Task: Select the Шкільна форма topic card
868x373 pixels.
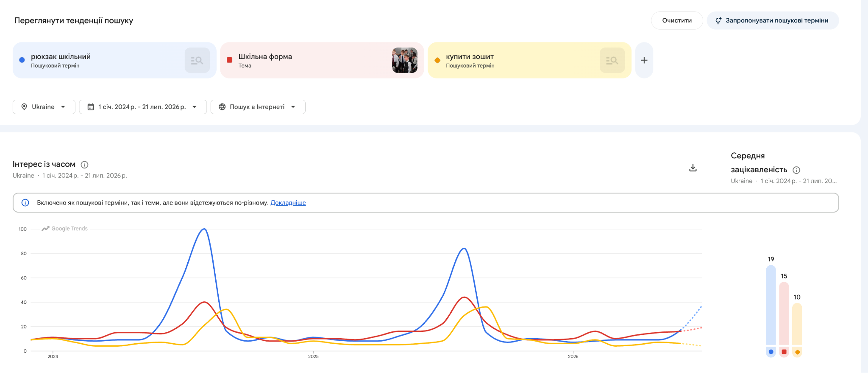Action: 322,60
